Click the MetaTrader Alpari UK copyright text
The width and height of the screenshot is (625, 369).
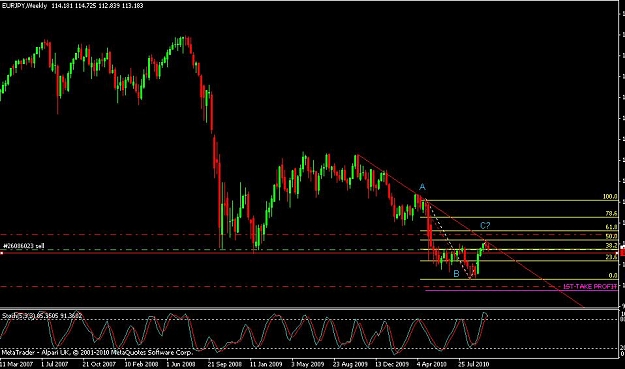(x=97, y=352)
